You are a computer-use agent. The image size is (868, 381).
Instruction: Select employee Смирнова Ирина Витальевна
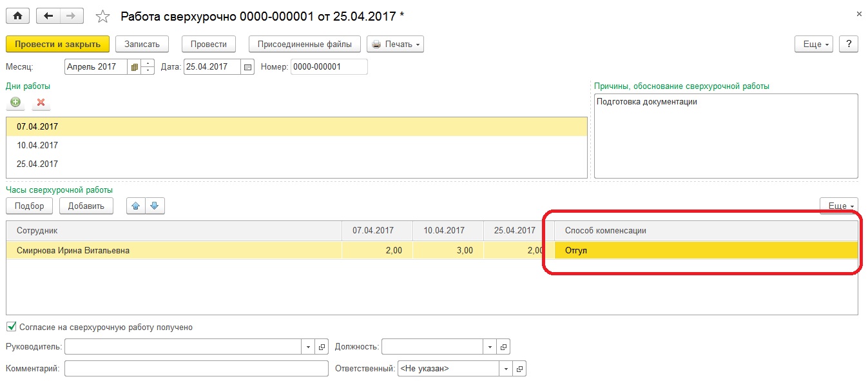(x=174, y=250)
